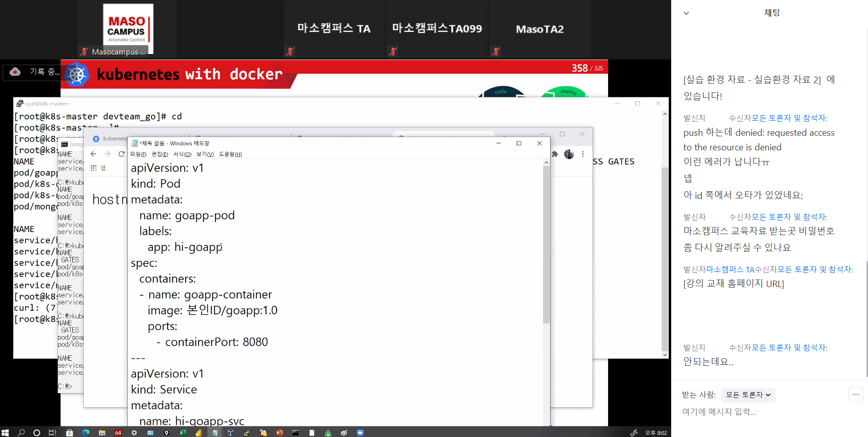Toggle the muted mic on 마소캠퍼스TA099 tile
868x437 pixels.
(393, 51)
